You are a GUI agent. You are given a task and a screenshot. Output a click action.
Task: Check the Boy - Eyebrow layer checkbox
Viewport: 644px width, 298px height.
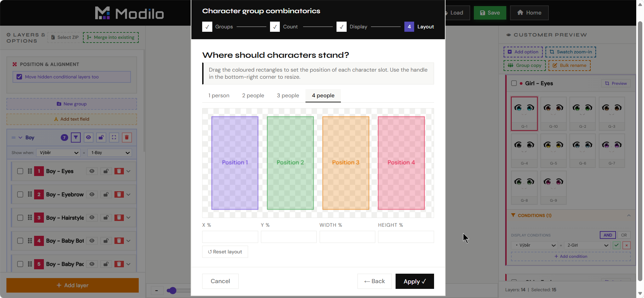click(20, 195)
